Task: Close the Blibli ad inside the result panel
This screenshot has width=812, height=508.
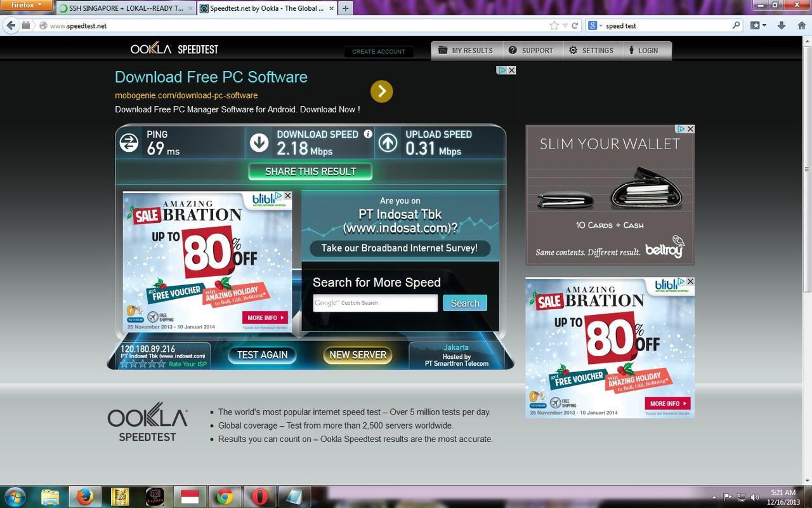Action: click(x=287, y=196)
